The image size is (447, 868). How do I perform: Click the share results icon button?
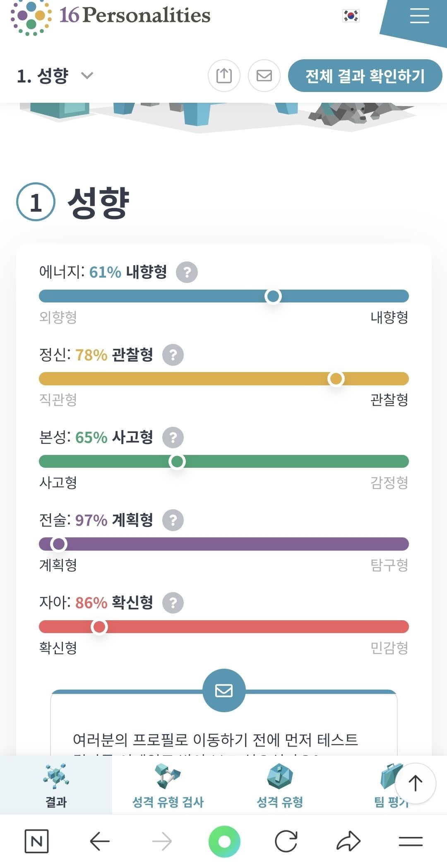224,75
